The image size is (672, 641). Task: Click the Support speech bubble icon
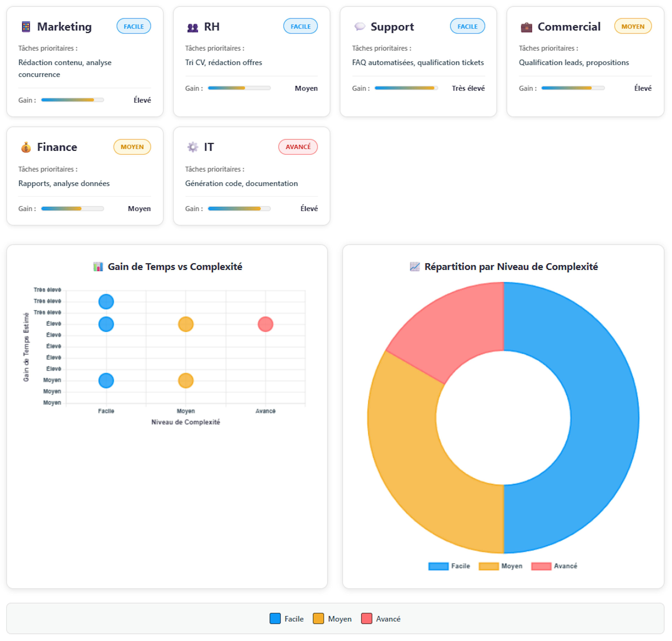(360, 26)
